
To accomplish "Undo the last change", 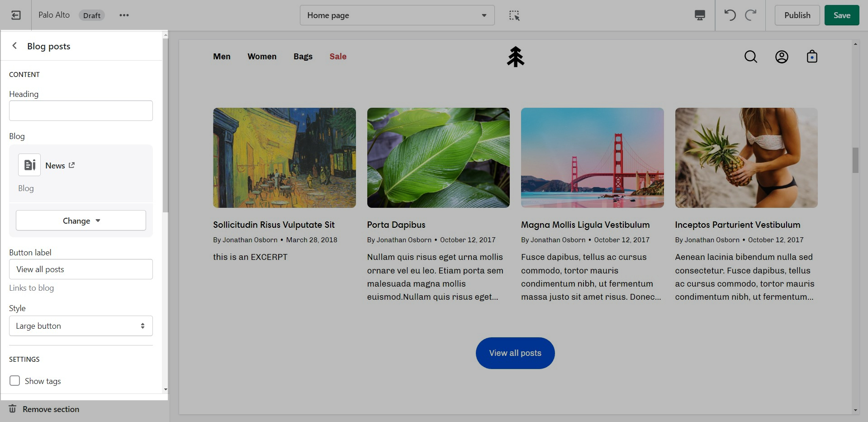I will pos(730,15).
